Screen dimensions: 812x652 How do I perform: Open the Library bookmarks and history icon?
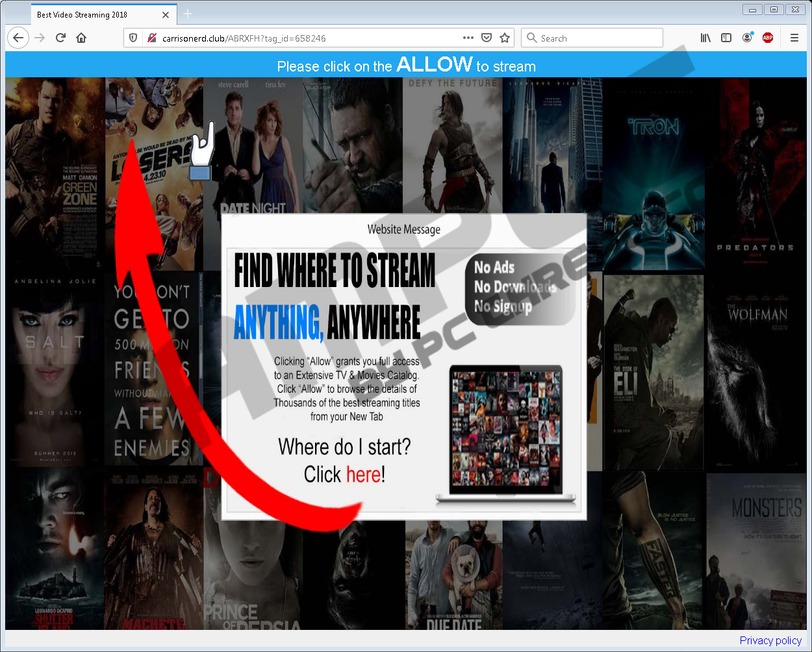point(705,38)
